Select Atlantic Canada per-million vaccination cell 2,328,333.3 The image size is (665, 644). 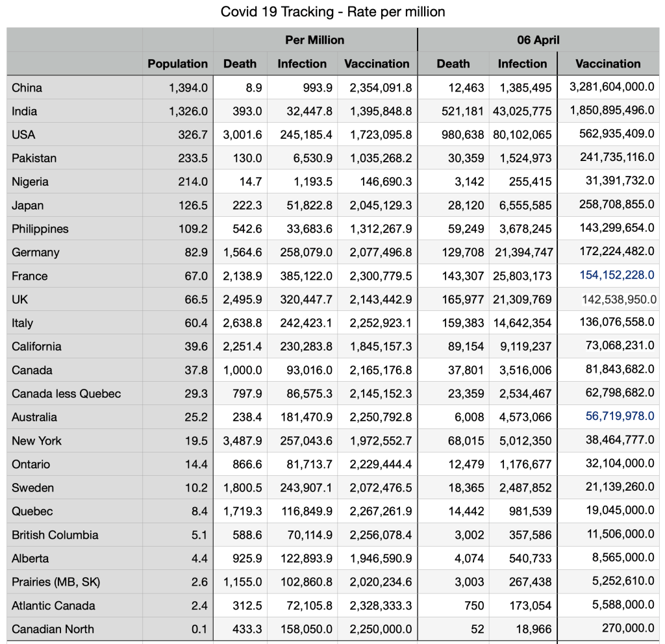381,606
